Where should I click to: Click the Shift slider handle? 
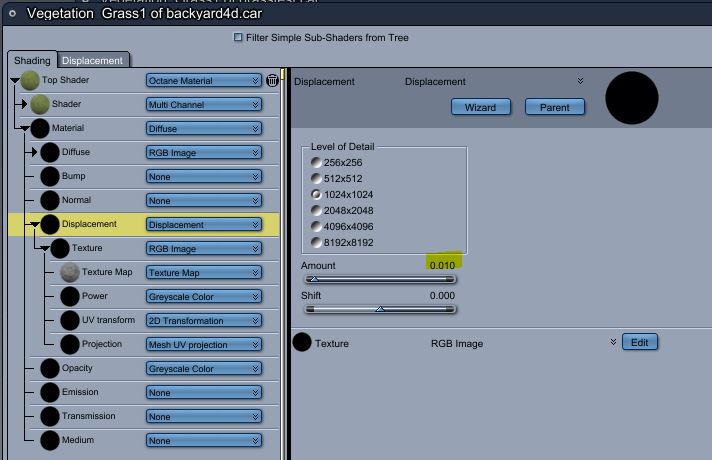pyautogui.click(x=380, y=309)
